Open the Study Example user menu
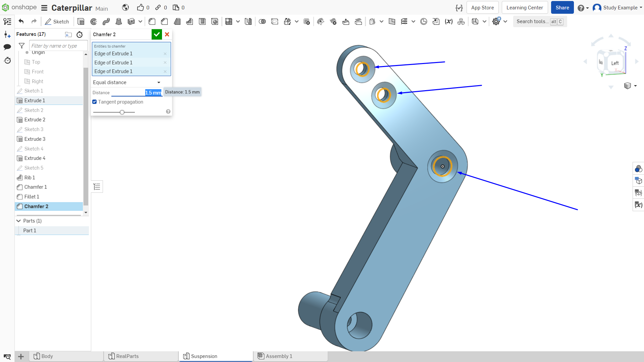 [617, 8]
